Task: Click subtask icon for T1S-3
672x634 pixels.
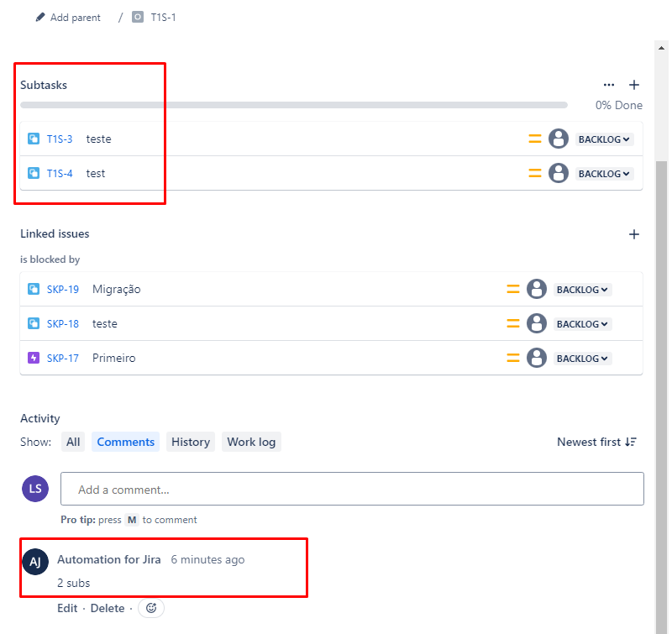Action: point(34,139)
